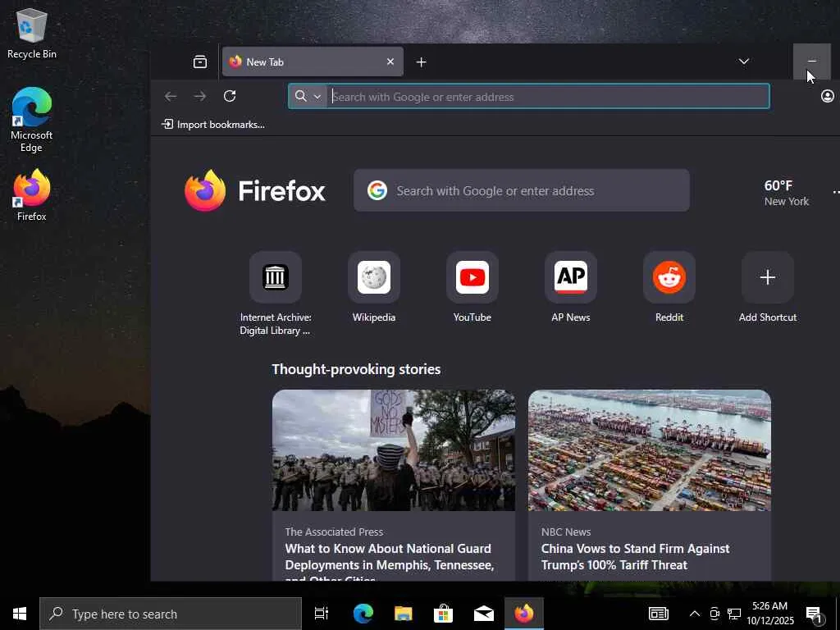This screenshot has width=840, height=630.
Task: Open the Reddit shortcut
Action: tap(669, 287)
